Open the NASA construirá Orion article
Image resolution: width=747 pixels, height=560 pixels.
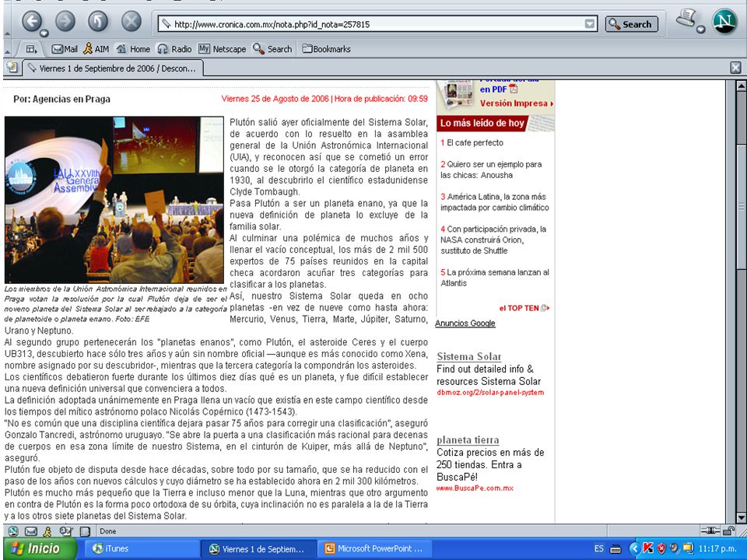click(493, 240)
